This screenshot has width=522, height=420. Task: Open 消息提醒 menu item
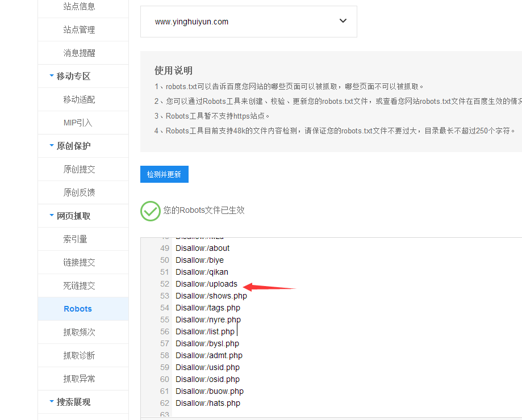pos(79,53)
